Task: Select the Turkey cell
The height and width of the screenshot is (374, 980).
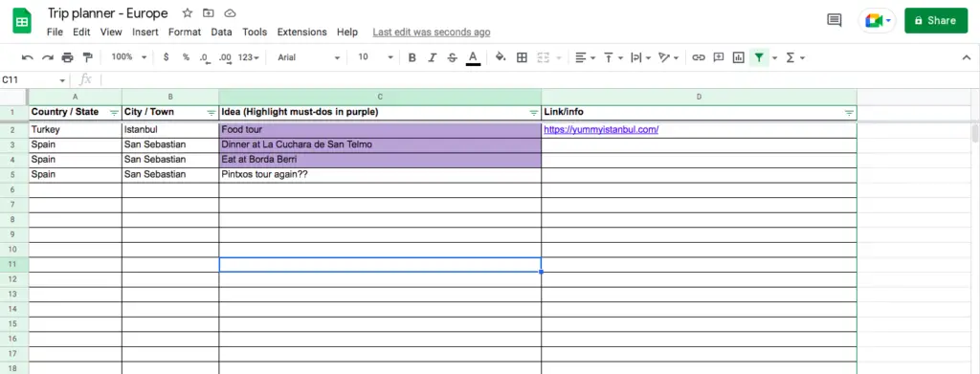Action: [x=76, y=130]
